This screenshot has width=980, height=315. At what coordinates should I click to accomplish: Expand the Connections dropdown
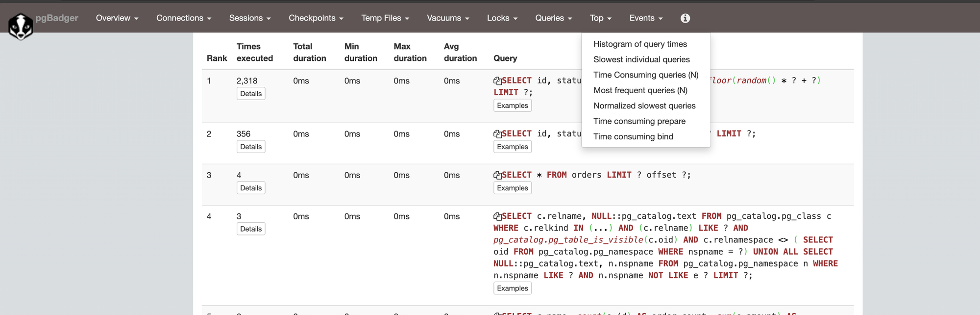[184, 18]
